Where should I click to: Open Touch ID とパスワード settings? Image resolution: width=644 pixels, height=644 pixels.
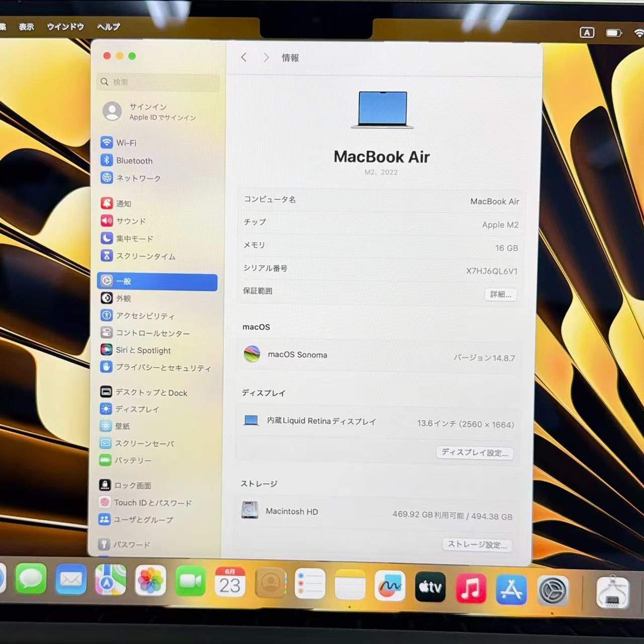click(145, 503)
